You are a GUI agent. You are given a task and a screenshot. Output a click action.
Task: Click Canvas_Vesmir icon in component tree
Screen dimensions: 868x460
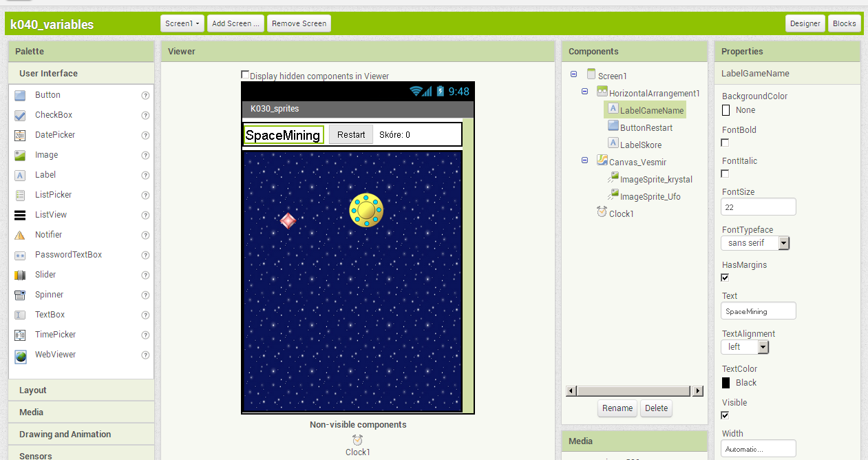(602, 160)
